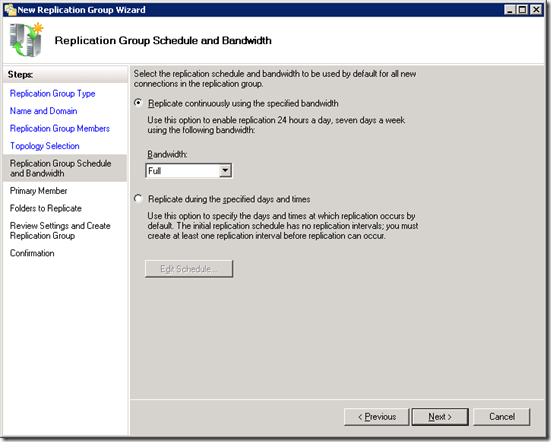This screenshot has height=442, width=551.
Task: Click the Edit Schedule button
Action: 189,269
